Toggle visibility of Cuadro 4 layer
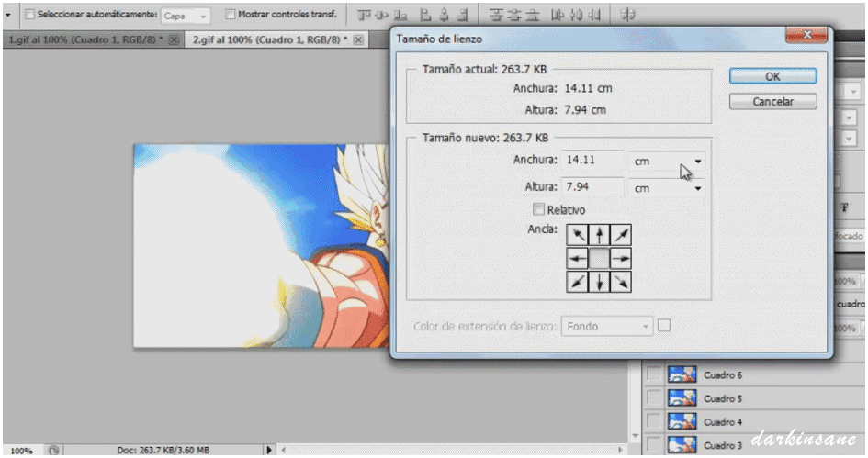 (x=653, y=421)
